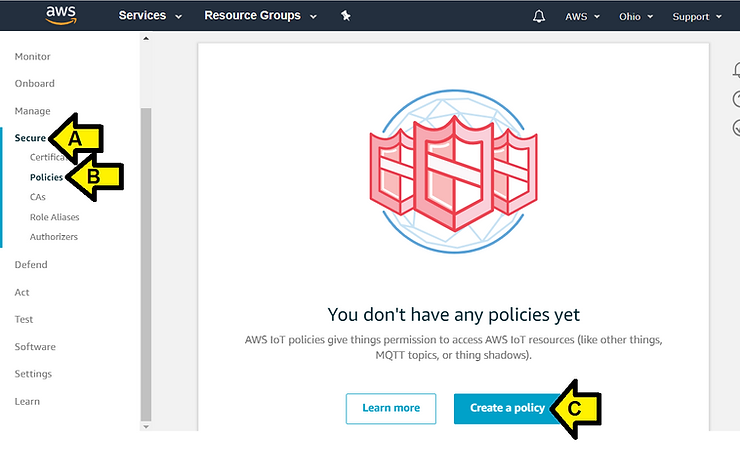Image resolution: width=740 pixels, height=470 pixels.
Task: Click the right-edge checkmark circle icon
Action: (x=736, y=128)
